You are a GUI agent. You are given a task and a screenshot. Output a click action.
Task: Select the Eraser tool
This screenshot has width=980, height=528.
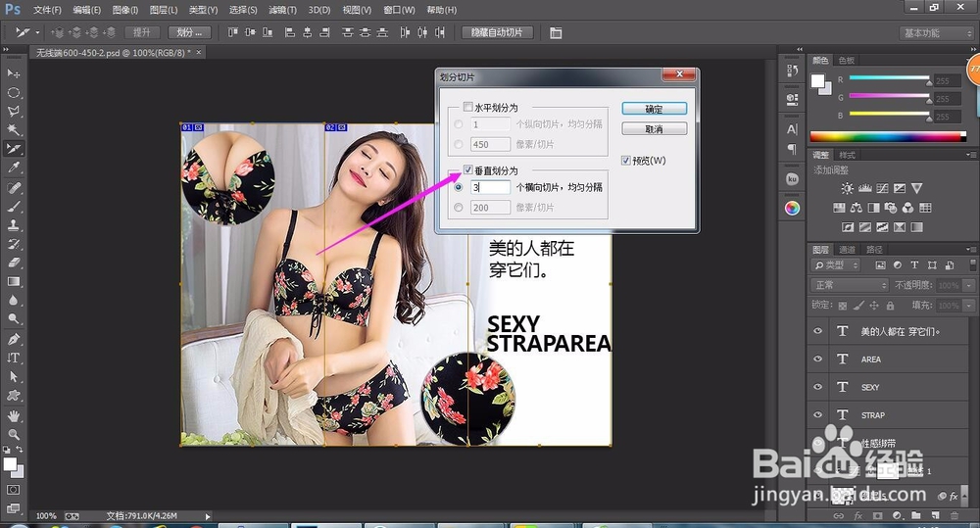[x=13, y=263]
